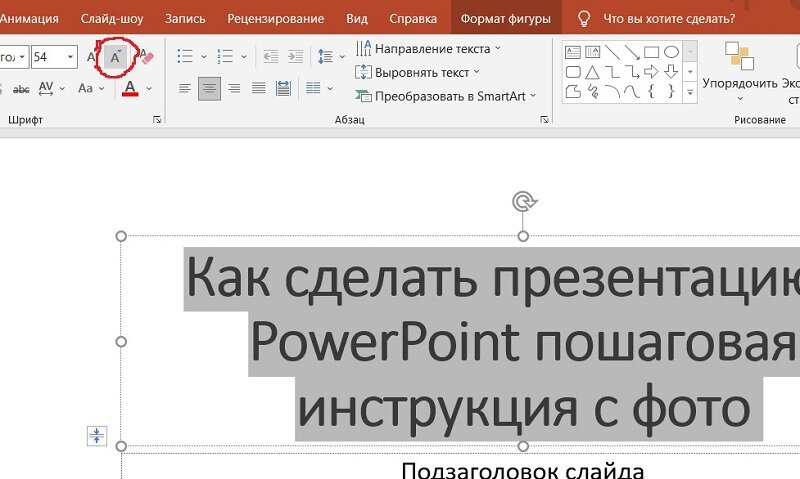The width and height of the screenshot is (800, 479).
Task: Clear all text formatting with eraser icon
Action: click(x=146, y=57)
